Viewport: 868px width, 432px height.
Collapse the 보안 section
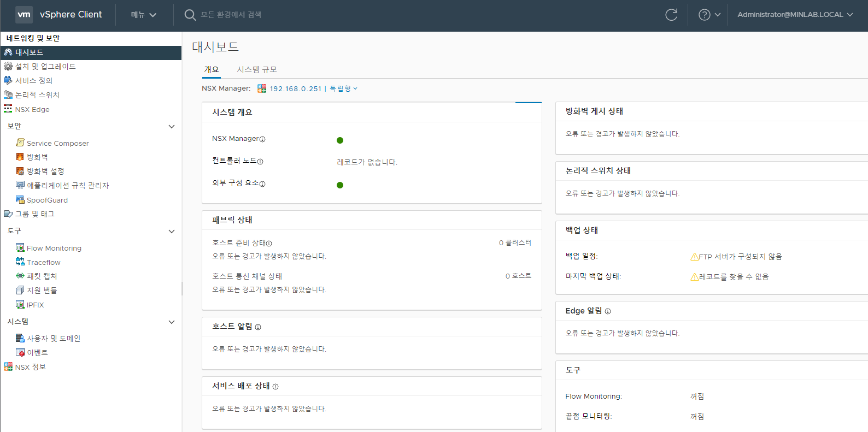[172, 126]
